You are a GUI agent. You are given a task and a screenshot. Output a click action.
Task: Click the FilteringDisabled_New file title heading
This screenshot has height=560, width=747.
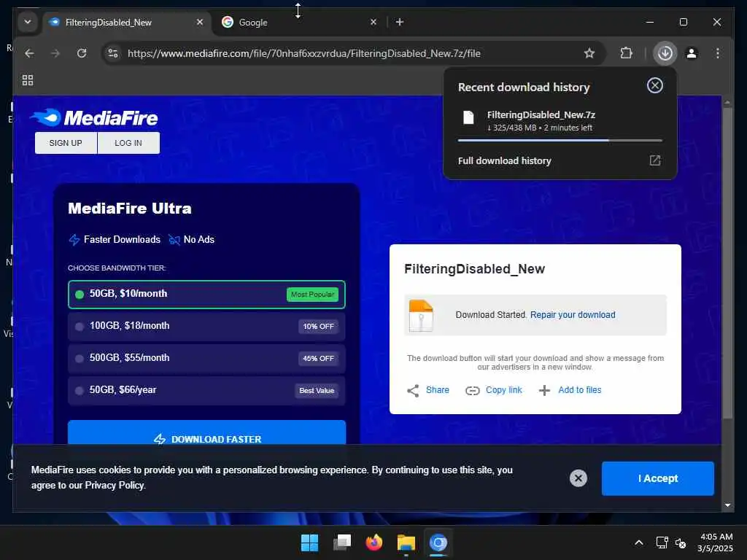pyautogui.click(x=474, y=269)
